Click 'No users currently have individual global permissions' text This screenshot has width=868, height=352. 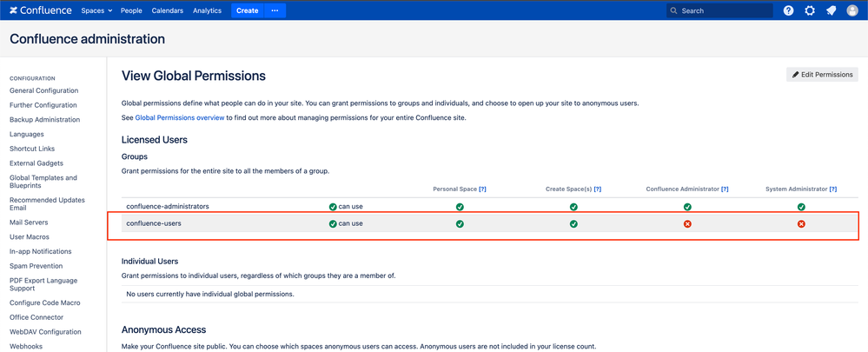[210, 294]
